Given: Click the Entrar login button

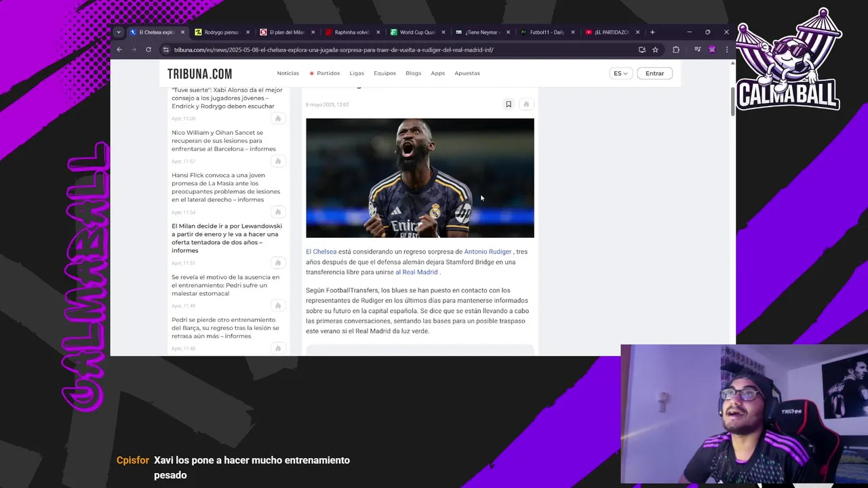Looking at the screenshot, I should [654, 73].
